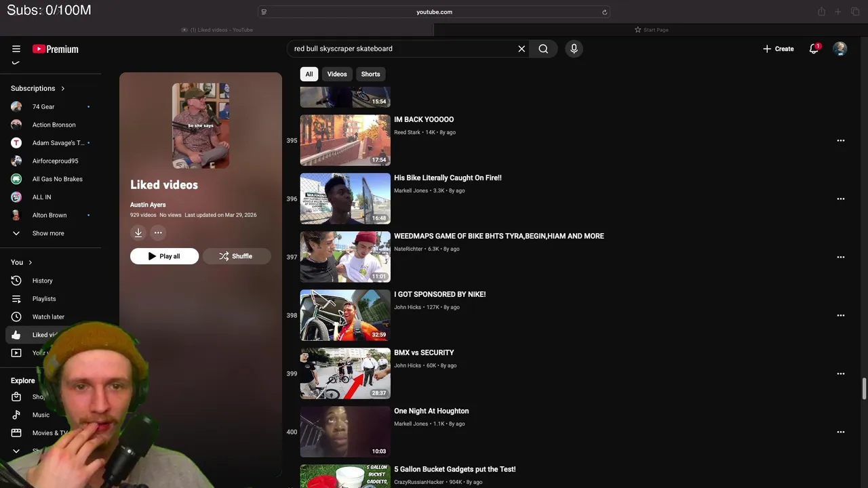Open I GOT SPONSORED BY NIKE! video title
The height and width of the screenshot is (488, 868).
[439, 294]
